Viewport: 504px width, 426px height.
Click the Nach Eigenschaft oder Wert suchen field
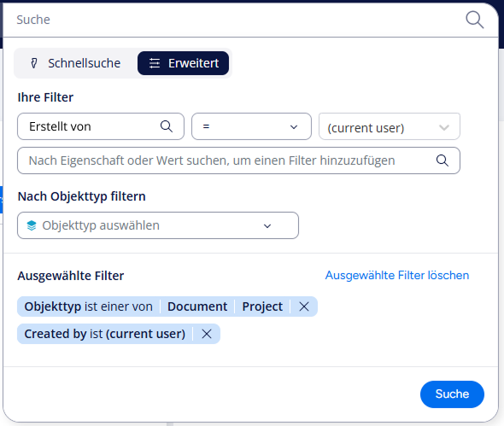tap(238, 160)
